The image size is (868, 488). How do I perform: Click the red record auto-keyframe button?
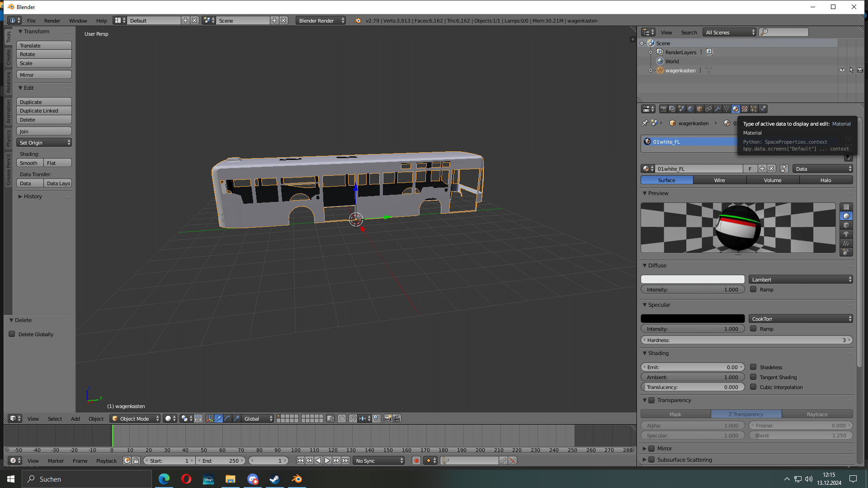(416, 460)
